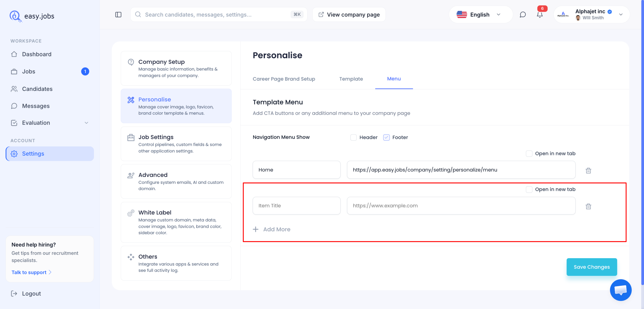Viewport: 644px width, 309px height.
Task: Click the Settings gear icon
Action: coord(14,154)
